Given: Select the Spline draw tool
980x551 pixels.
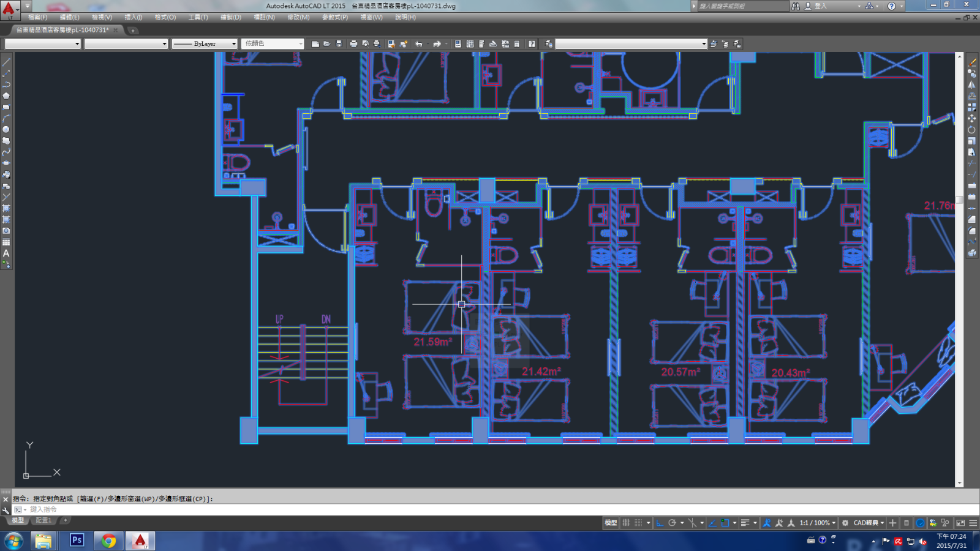Looking at the screenshot, I should pos(6,152).
